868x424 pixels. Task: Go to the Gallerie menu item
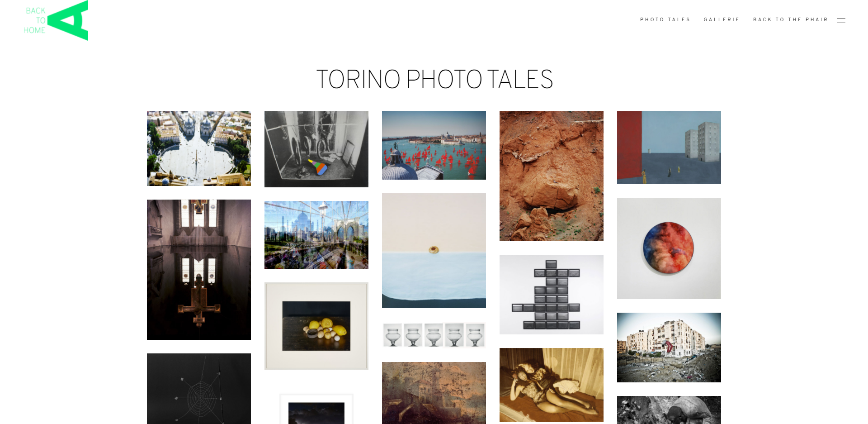pos(722,19)
